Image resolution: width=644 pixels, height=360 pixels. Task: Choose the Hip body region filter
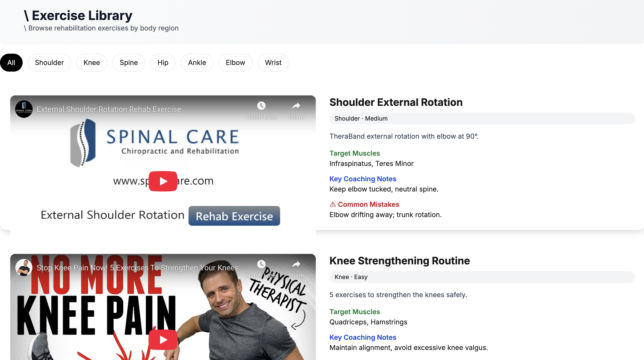coord(163,63)
